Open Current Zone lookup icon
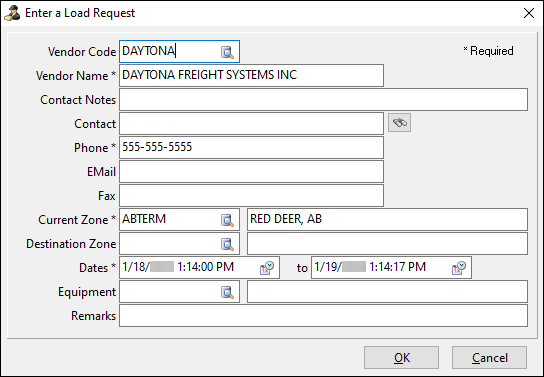Image resolution: width=544 pixels, height=377 pixels. point(227,220)
